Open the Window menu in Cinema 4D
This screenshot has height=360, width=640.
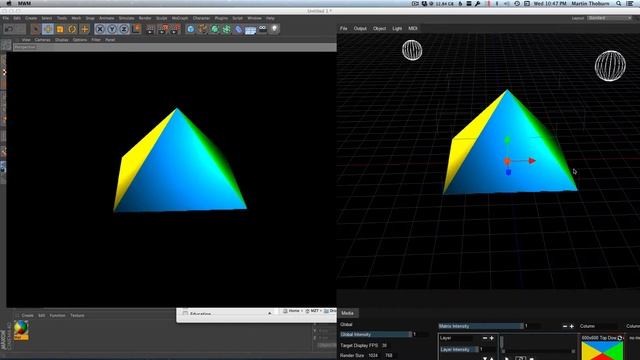point(254,18)
